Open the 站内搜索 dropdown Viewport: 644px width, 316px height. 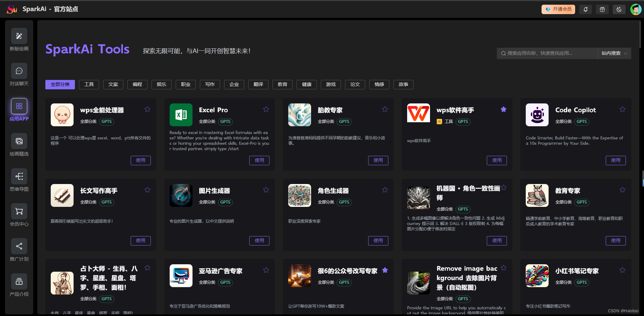coord(614,53)
